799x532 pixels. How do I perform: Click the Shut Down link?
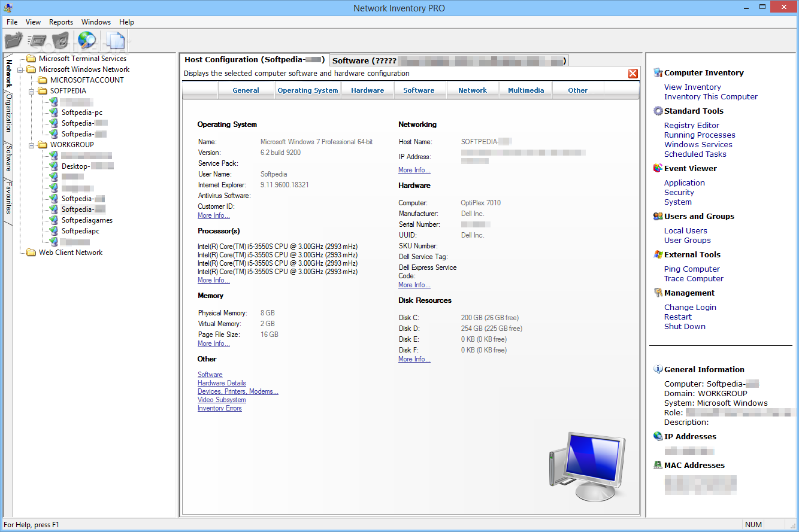[685, 327]
